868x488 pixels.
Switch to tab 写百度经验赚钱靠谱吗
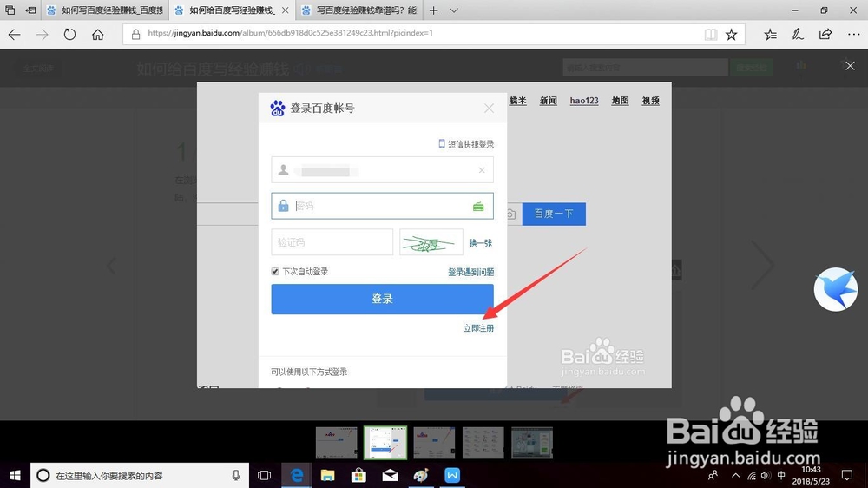coord(360,10)
